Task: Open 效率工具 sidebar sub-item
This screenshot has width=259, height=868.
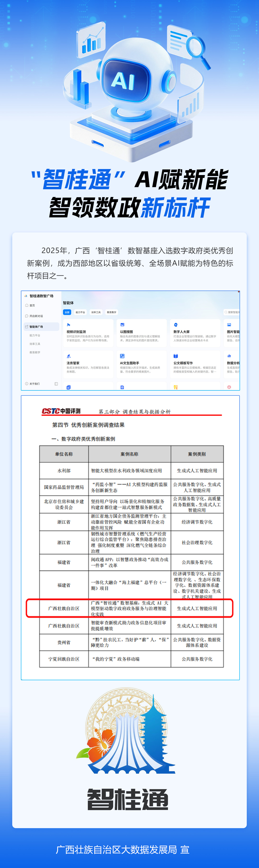Action: (35, 344)
